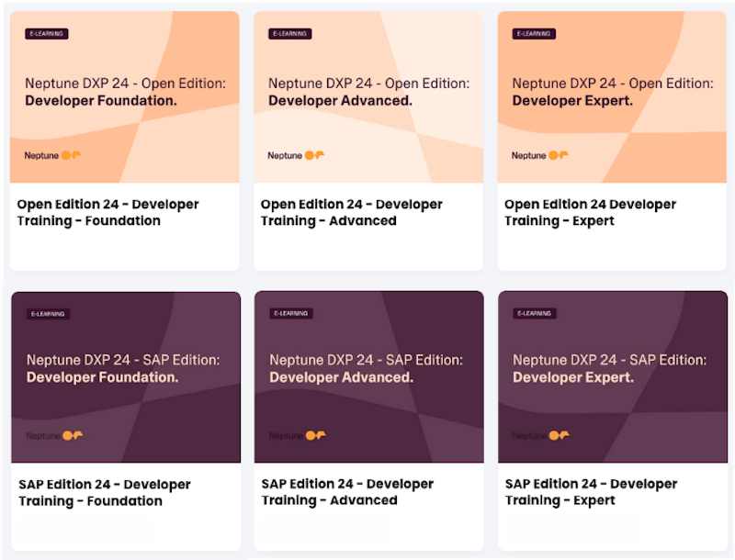
Task: Open the Open Edition 24 Developer Training Expert course
Action: coord(590,212)
